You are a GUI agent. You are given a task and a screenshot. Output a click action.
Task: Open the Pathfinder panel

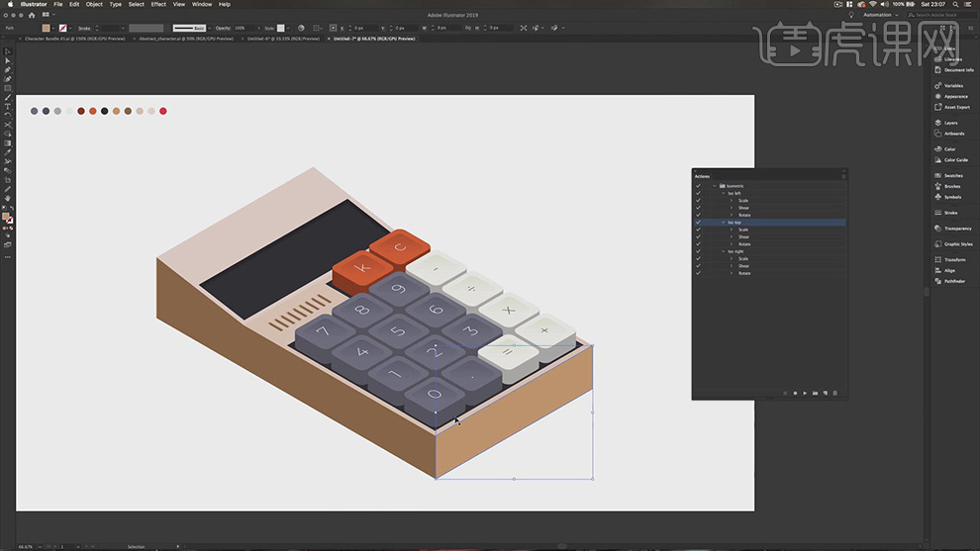point(954,281)
